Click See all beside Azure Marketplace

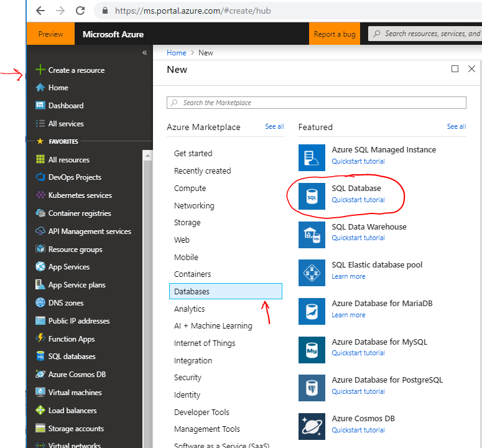(274, 127)
